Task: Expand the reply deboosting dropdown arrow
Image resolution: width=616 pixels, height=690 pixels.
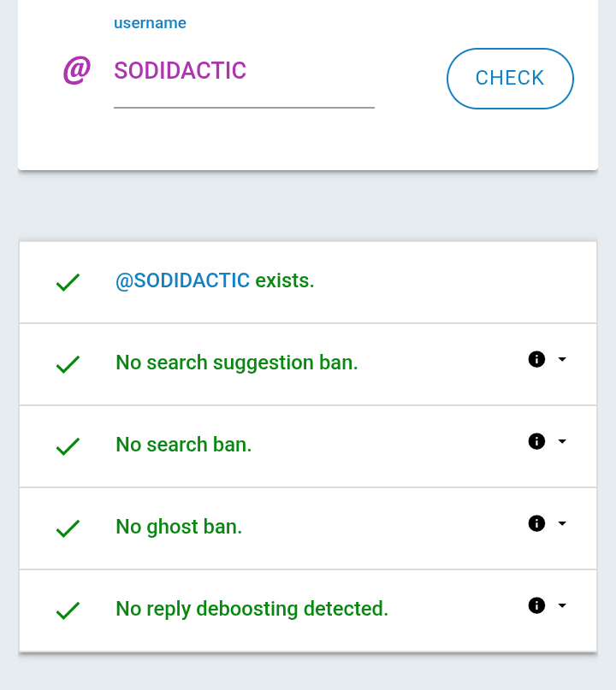Action: point(562,606)
